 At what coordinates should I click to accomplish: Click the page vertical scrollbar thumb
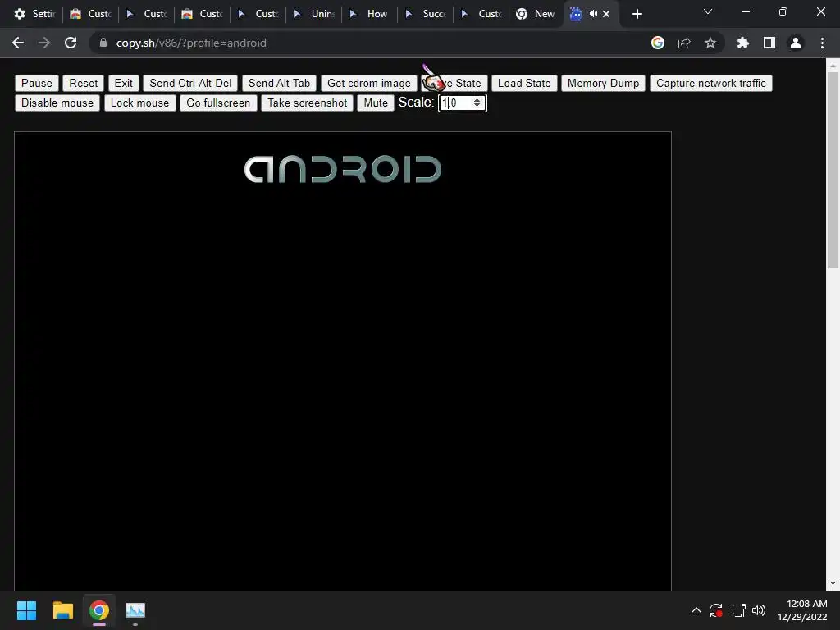pos(833,170)
